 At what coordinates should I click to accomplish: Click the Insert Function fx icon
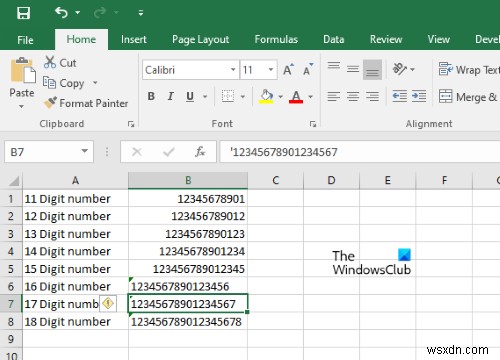tap(200, 152)
